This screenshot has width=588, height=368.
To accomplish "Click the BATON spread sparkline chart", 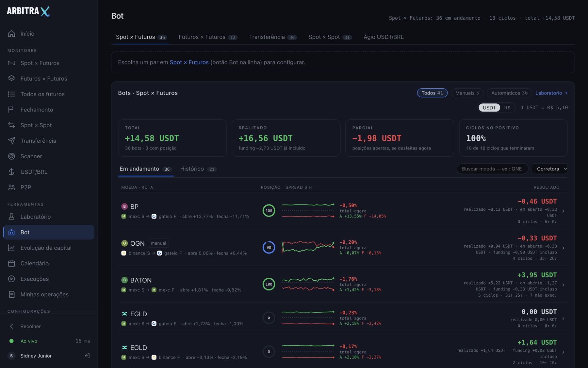I will pos(308,284).
